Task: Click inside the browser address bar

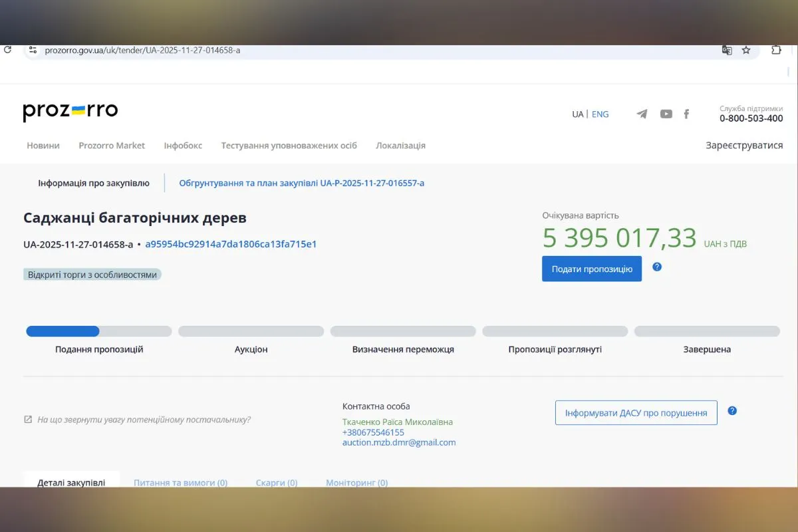Action: (266, 50)
